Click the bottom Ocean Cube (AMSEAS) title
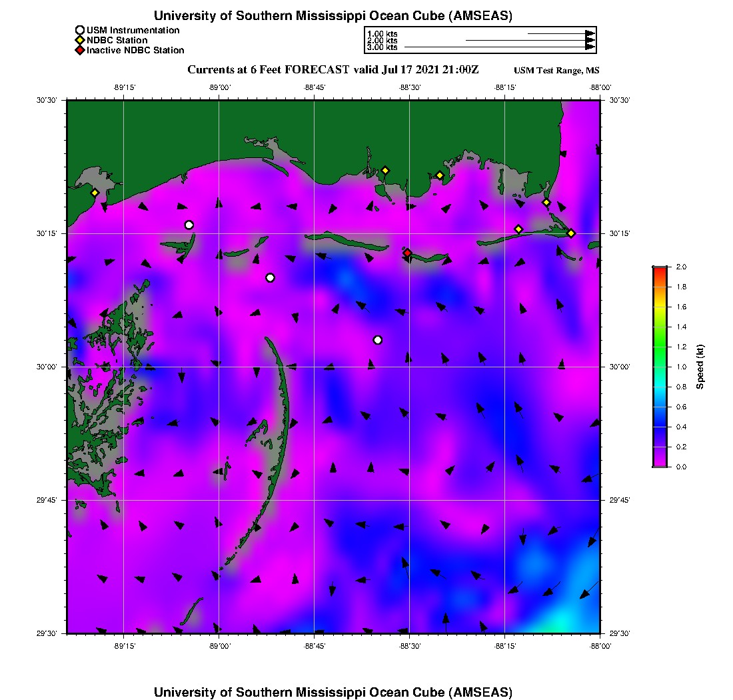 coord(333,691)
